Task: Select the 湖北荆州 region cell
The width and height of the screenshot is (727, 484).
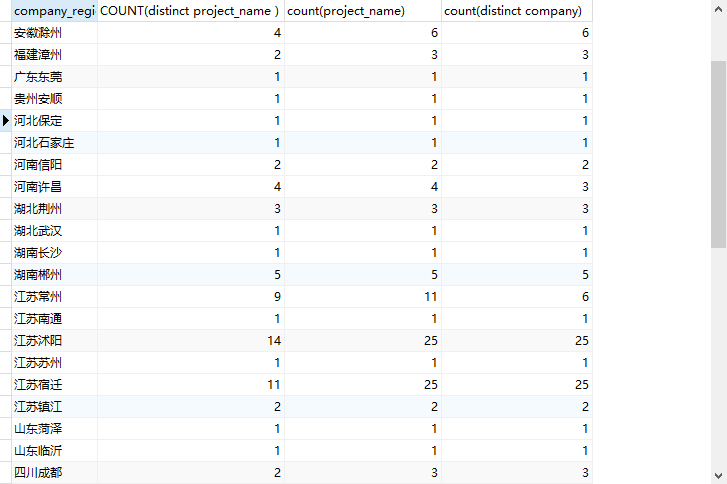Action: [x=54, y=209]
